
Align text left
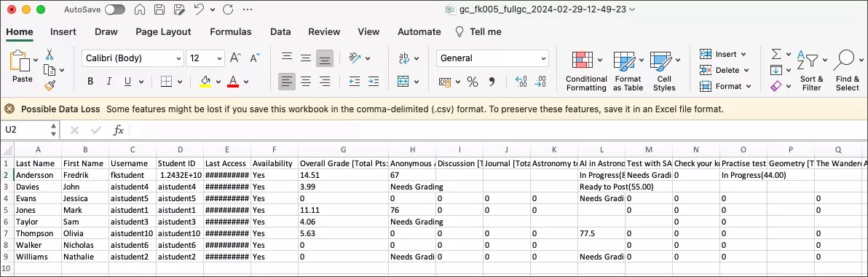pos(287,82)
